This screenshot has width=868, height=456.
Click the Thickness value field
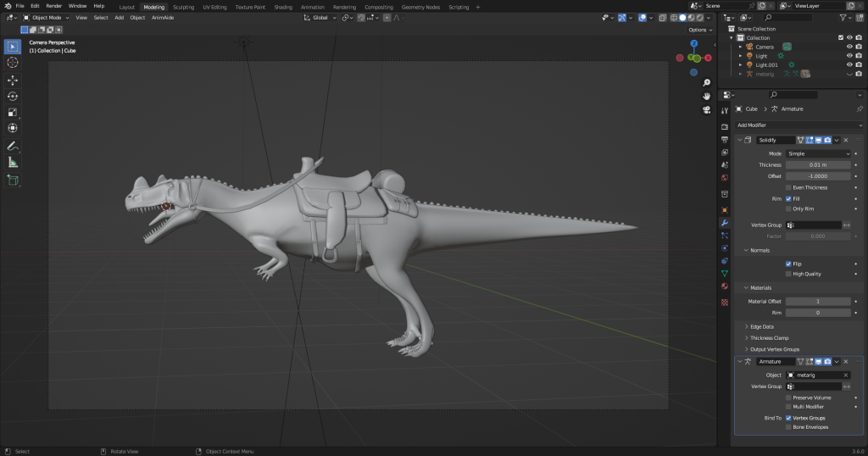pos(817,164)
